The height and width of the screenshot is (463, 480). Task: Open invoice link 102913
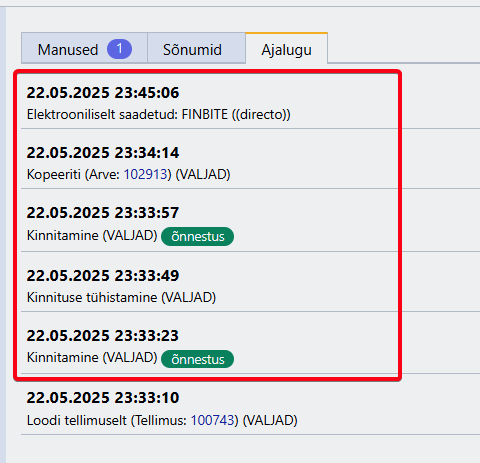pos(145,174)
